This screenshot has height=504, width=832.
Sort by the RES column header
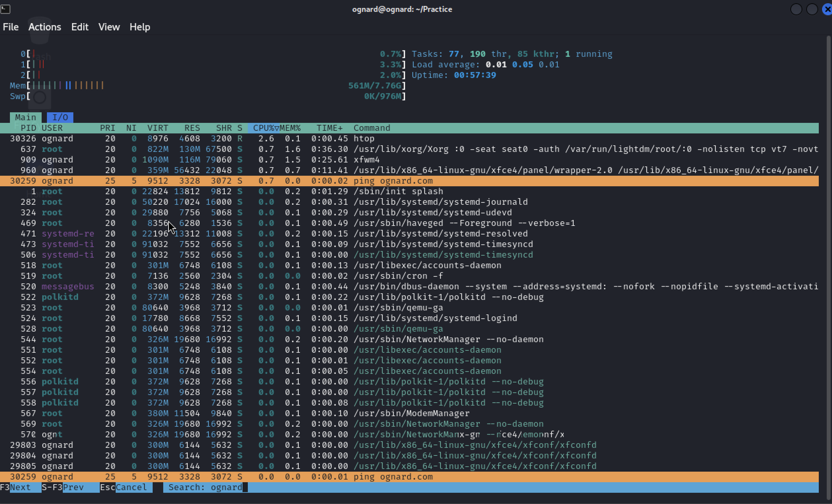[192, 128]
